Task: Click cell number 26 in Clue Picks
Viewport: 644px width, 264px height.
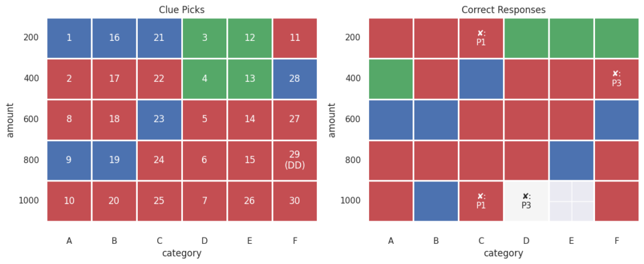Action: (x=250, y=201)
